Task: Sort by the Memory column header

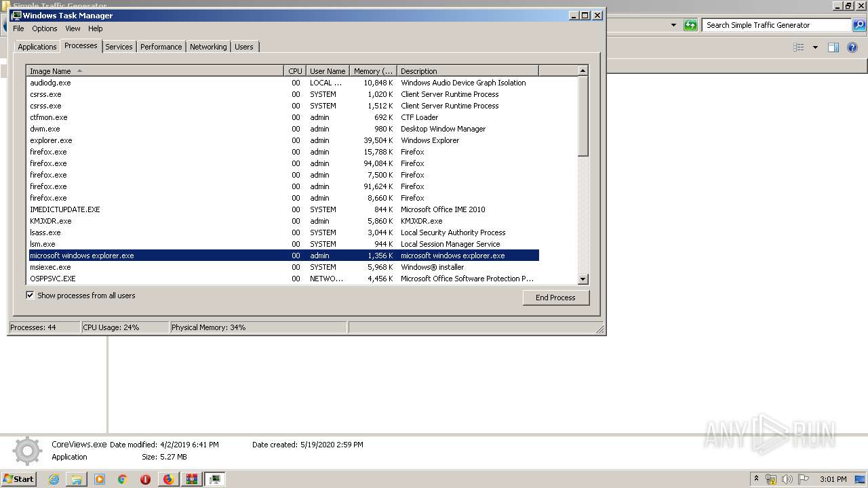Action: pos(373,71)
